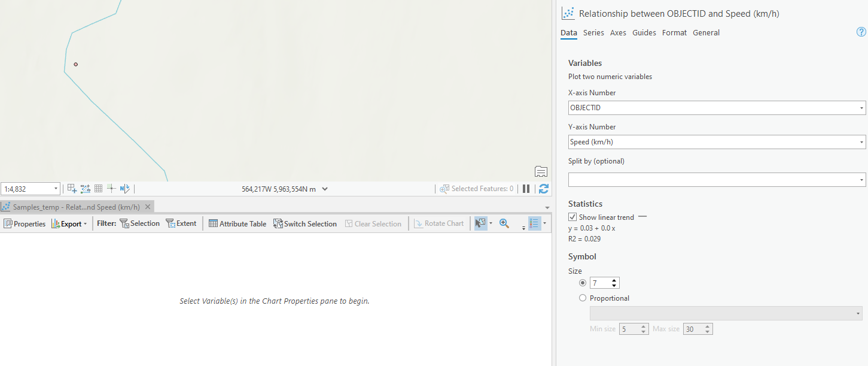The image size is (868, 366).
Task: Pause map drawing
Action: click(x=526, y=189)
